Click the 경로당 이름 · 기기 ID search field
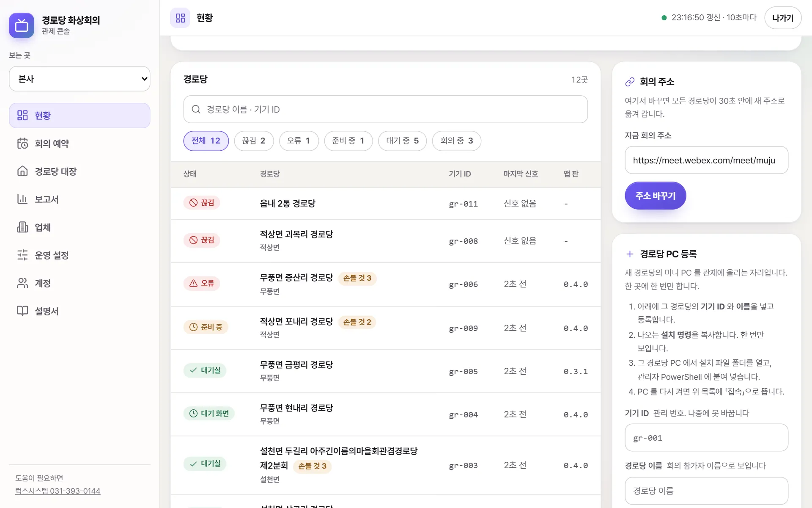 click(x=385, y=109)
